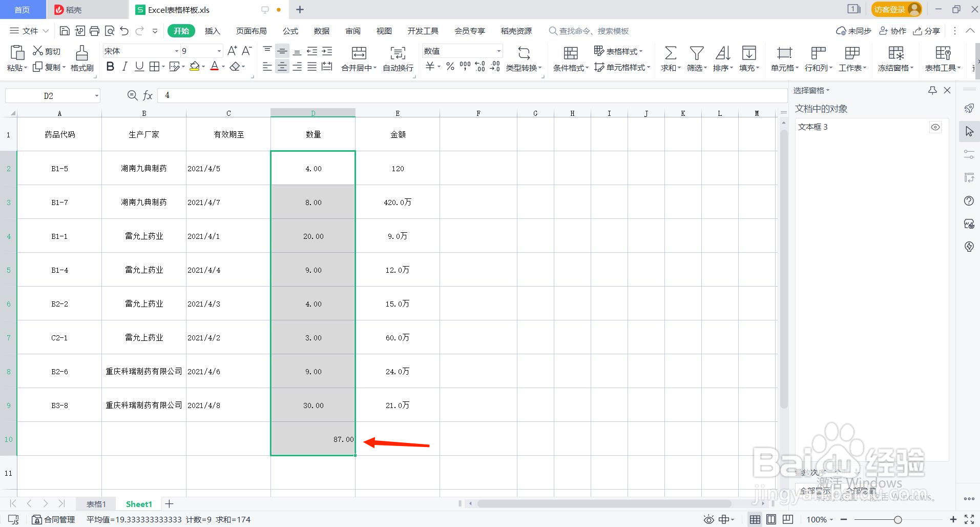Click the Cut (剪切) button
The height and width of the screenshot is (527, 980).
tap(47, 51)
